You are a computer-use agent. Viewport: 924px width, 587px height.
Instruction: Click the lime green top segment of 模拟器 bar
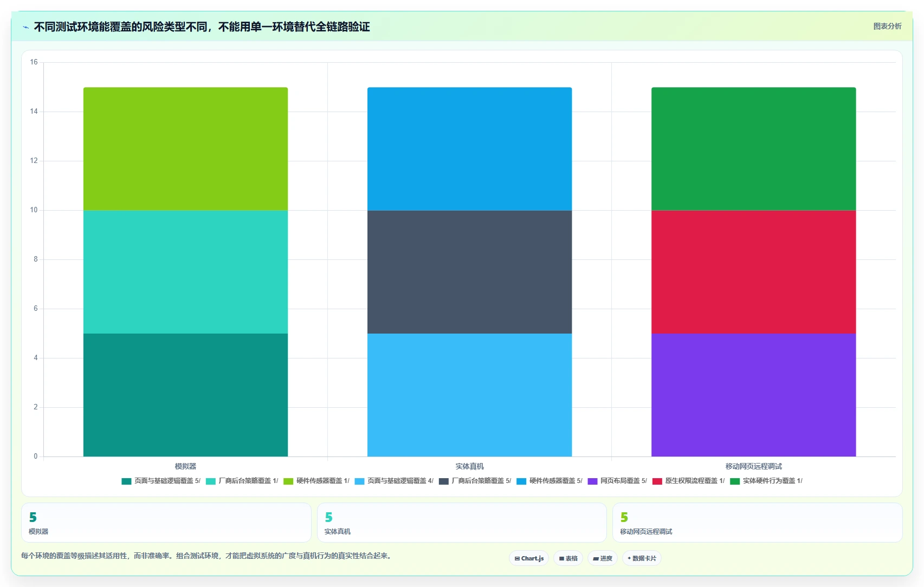(185, 149)
